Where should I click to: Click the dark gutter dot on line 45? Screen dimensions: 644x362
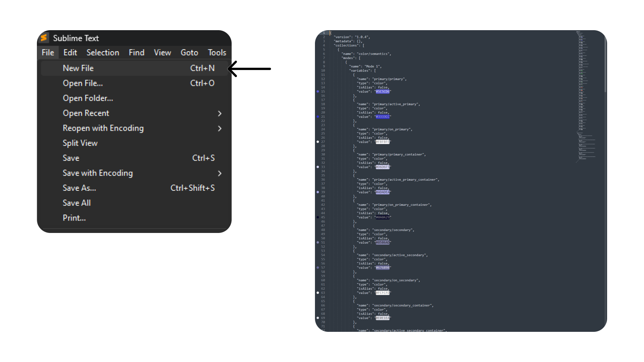[x=318, y=217]
